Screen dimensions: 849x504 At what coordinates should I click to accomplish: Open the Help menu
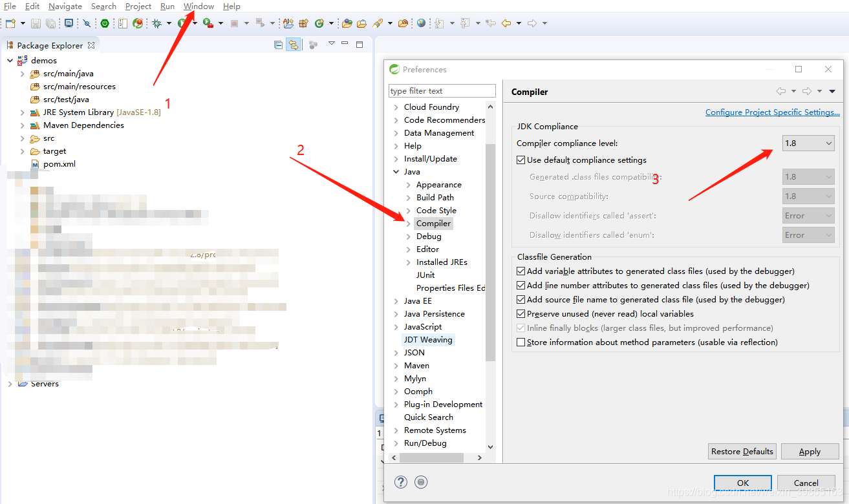(x=231, y=6)
